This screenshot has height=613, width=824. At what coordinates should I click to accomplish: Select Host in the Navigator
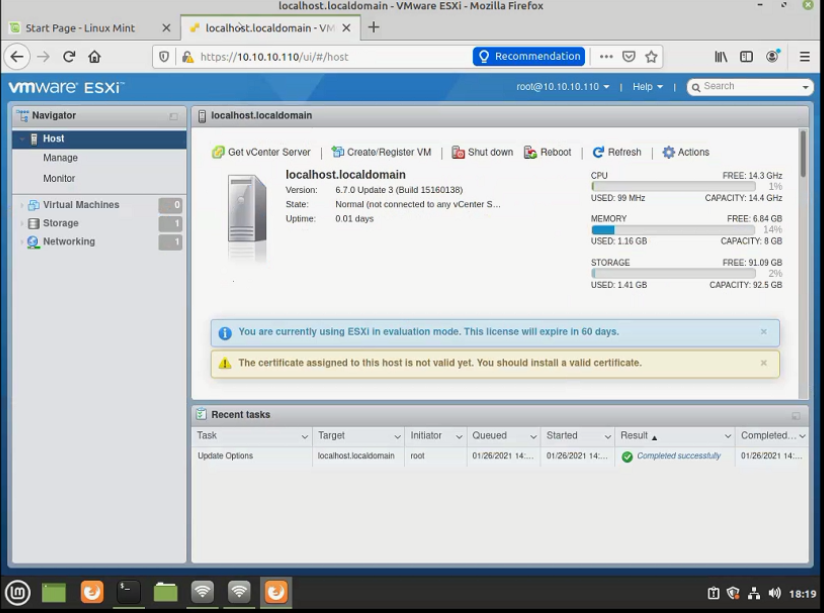pyautogui.click(x=99, y=139)
